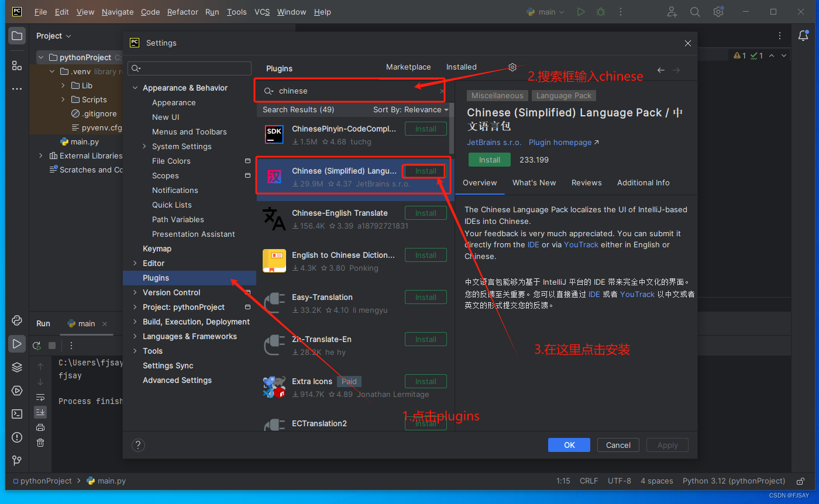This screenshot has width=819, height=504.
Task: Open the Plugin homepage link
Action: [x=564, y=143]
